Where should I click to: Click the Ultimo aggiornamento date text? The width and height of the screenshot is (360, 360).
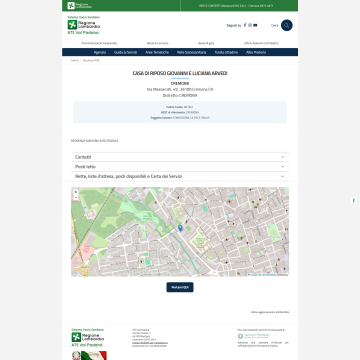point(270,312)
